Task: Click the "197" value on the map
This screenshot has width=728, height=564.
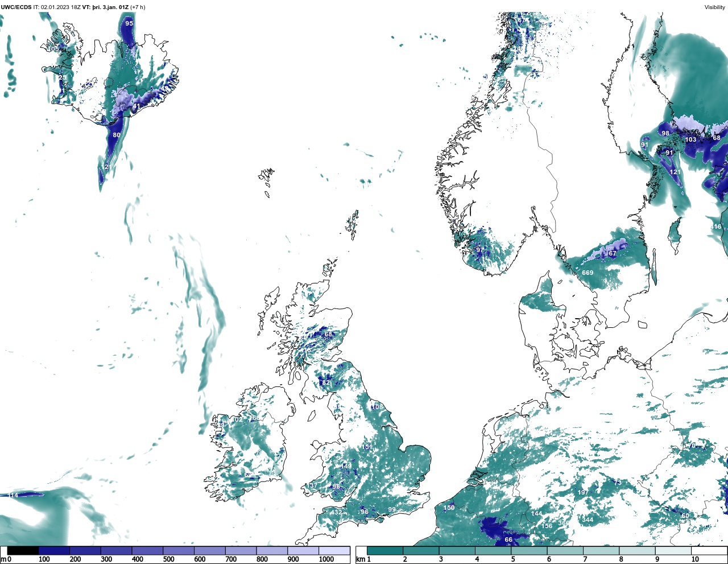Action: [x=583, y=492]
